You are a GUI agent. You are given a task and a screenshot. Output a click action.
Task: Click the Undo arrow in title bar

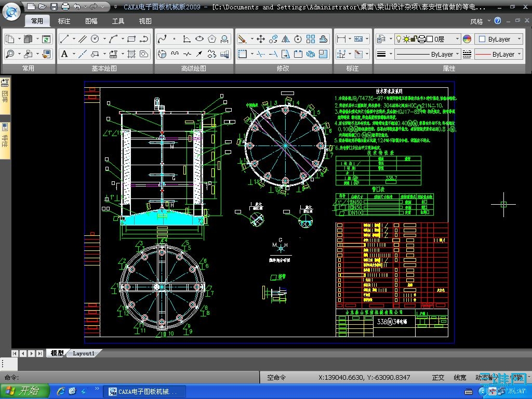77,6
